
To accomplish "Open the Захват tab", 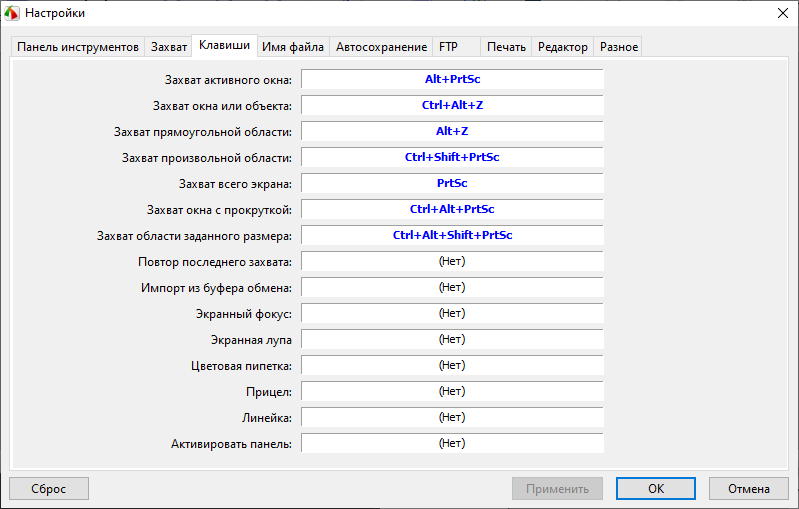I will point(168,47).
